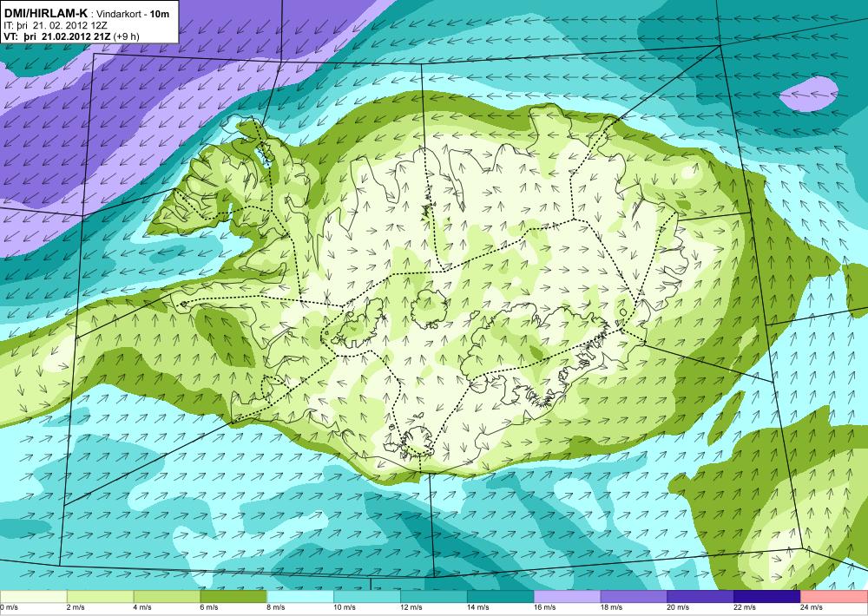
Task: Click the dark navy 22–24 m/s legend swatch
Action: click(x=767, y=597)
